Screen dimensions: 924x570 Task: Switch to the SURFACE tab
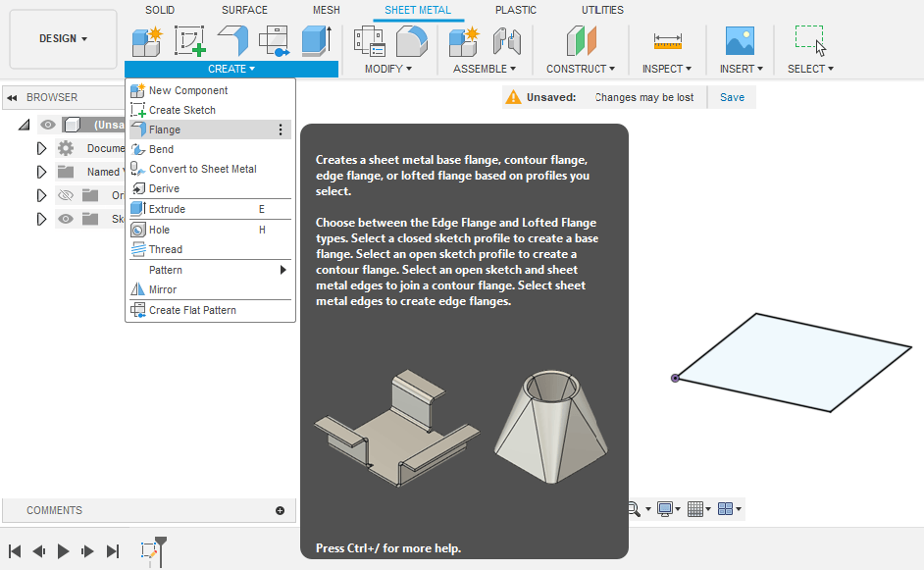click(x=244, y=10)
